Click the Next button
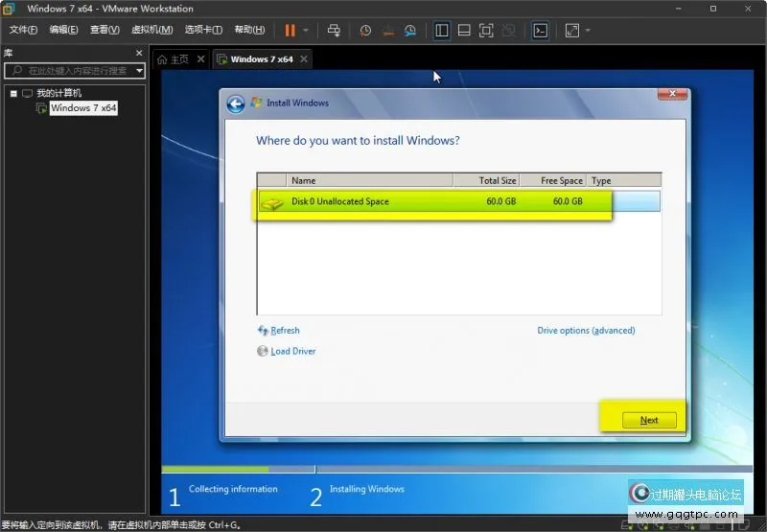 [x=649, y=420]
